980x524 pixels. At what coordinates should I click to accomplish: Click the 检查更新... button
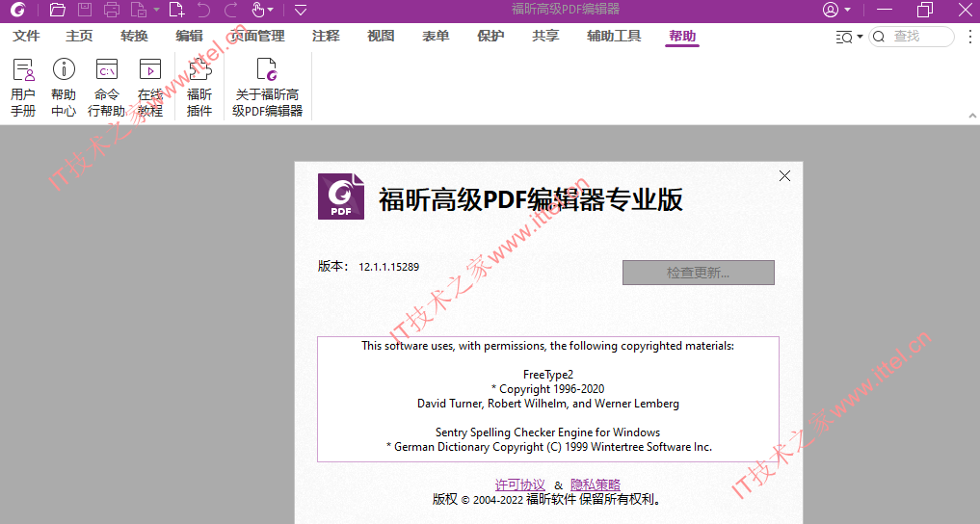[698, 273]
